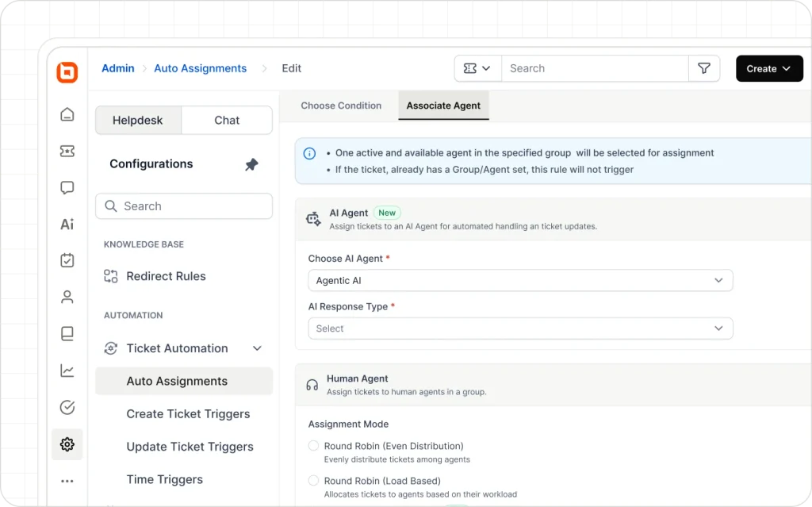This screenshot has width=812, height=507.
Task: Open the circled checkmark icon in sidebar
Action: [x=67, y=407]
